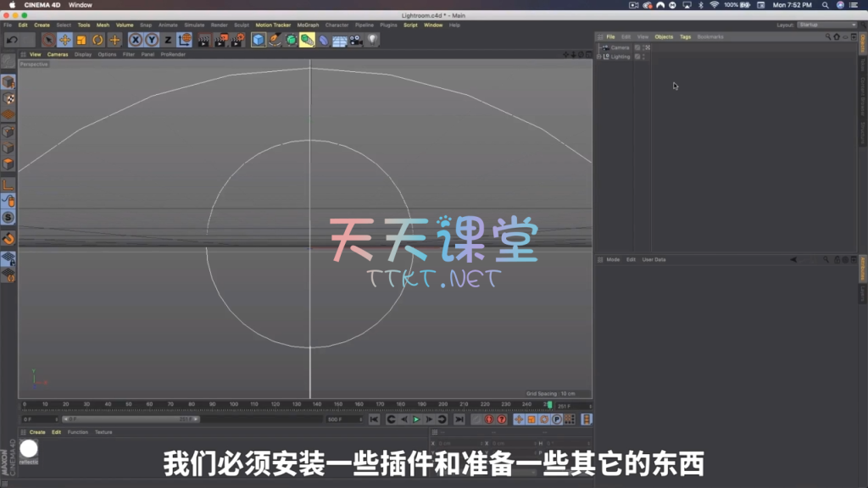Select the white material thumbnail
868x488 pixels.
click(30, 449)
